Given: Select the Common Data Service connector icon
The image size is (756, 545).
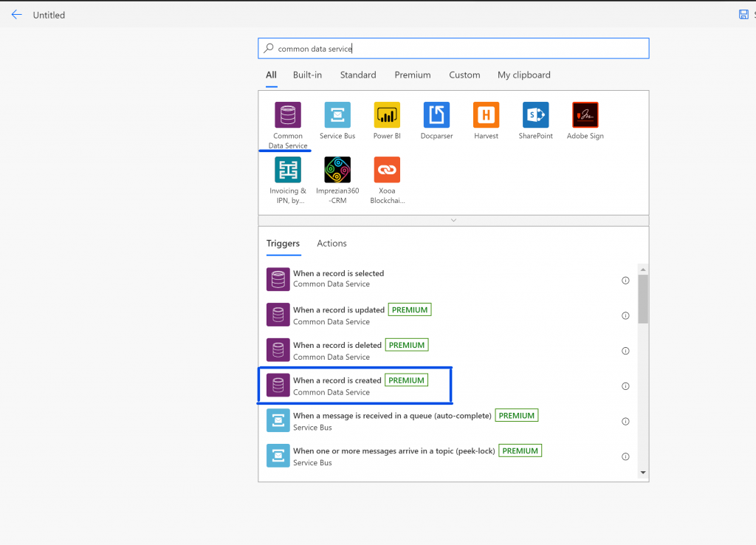Looking at the screenshot, I should click(288, 114).
